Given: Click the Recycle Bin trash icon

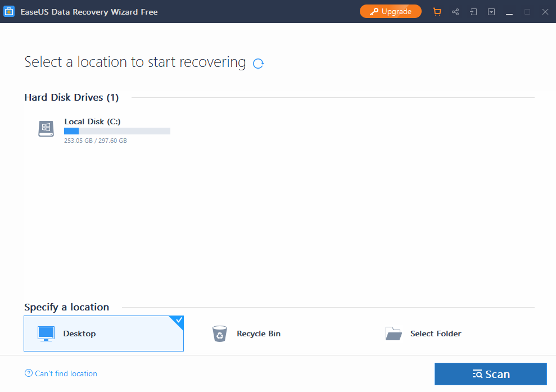Looking at the screenshot, I should 219,334.
